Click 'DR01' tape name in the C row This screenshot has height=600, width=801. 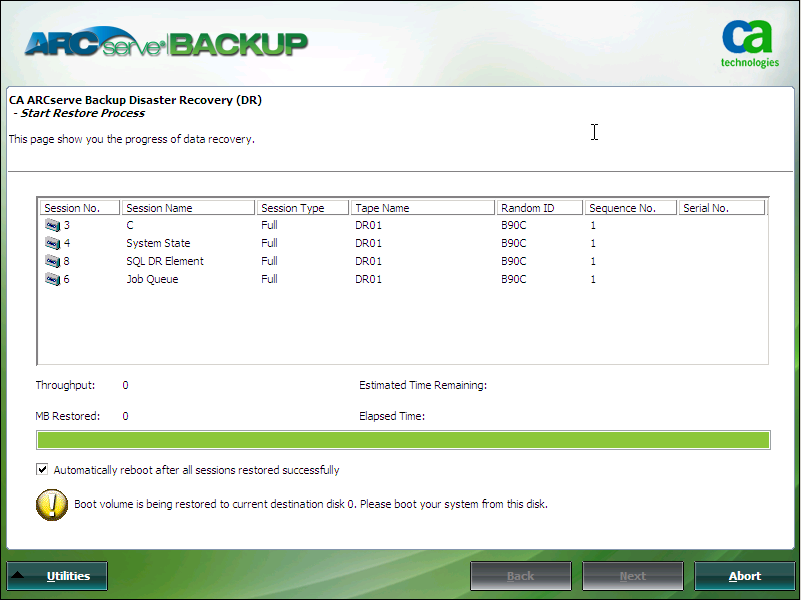(x=368, y=225)
